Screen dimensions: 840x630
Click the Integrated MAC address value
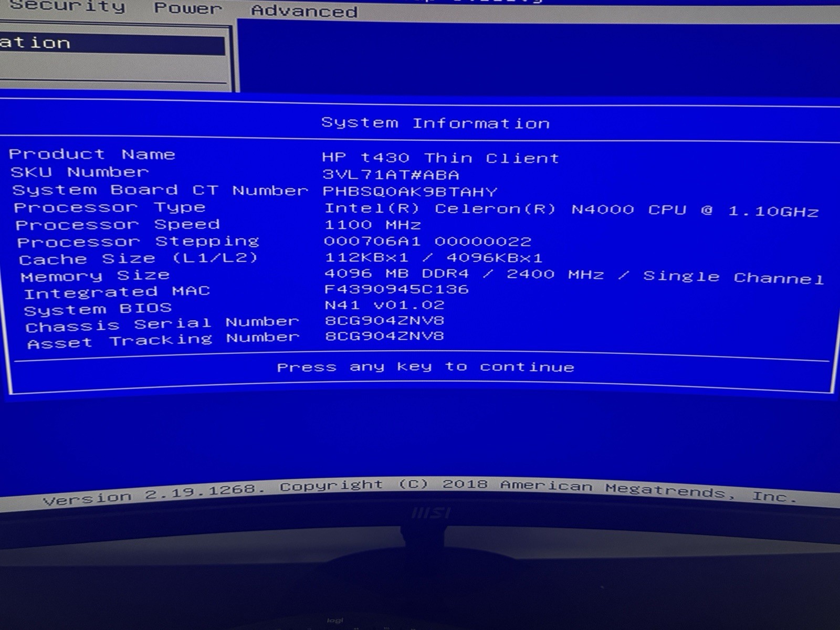click(x=396, y=289)
